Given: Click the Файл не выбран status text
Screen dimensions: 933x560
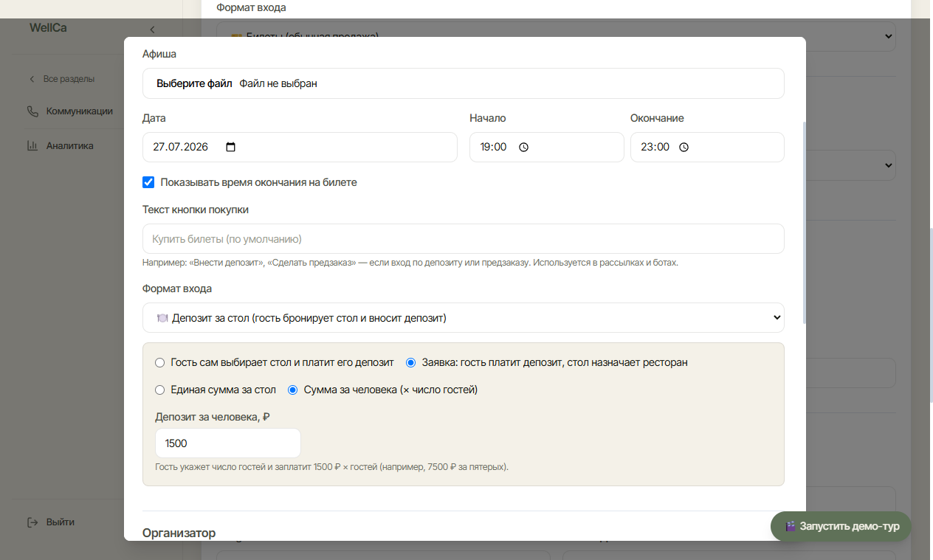Looking at the screenshot, I should pos(278,83).
